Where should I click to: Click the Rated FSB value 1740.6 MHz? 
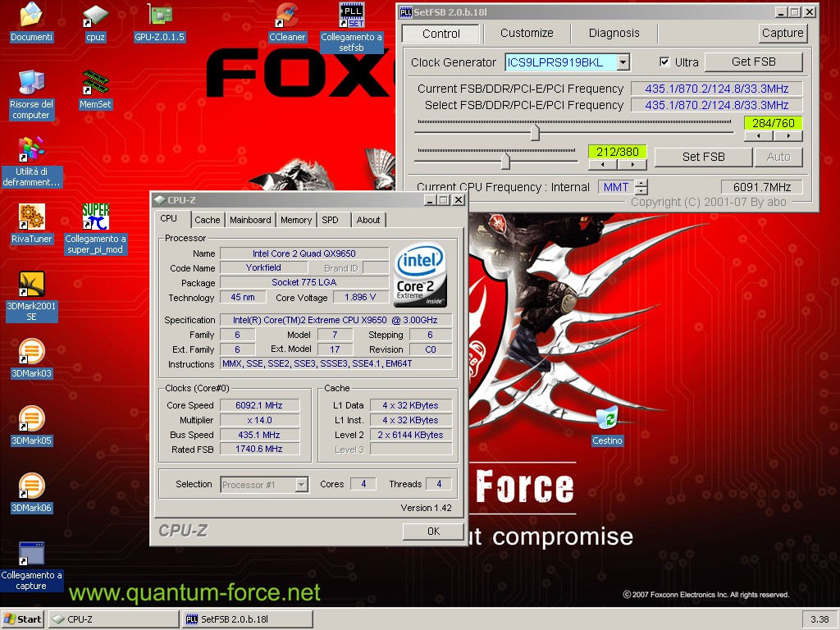pyautogui.click(x=259, y=450)
